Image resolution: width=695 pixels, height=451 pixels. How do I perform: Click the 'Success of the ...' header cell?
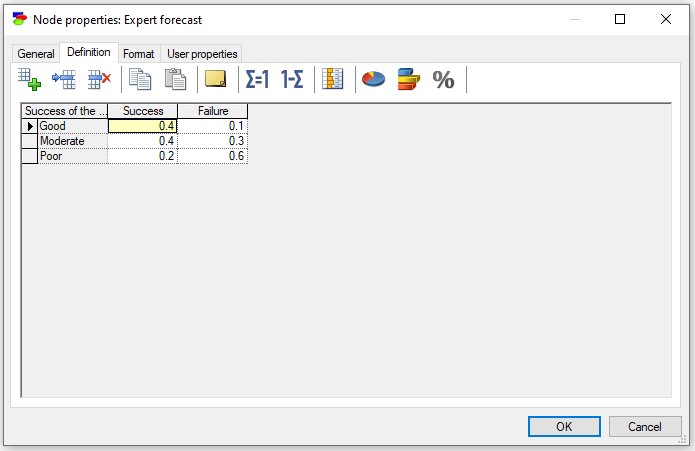point(65,111)
